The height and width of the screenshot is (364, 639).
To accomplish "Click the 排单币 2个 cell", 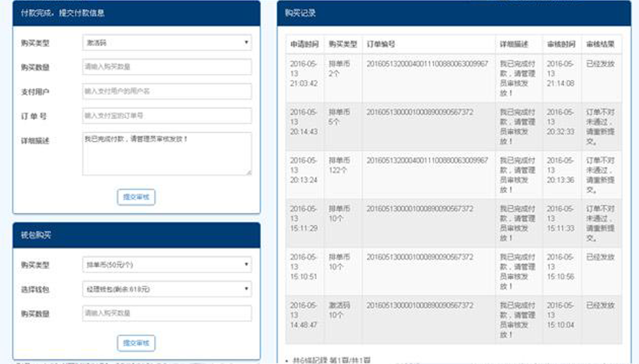I will (339, 69).
